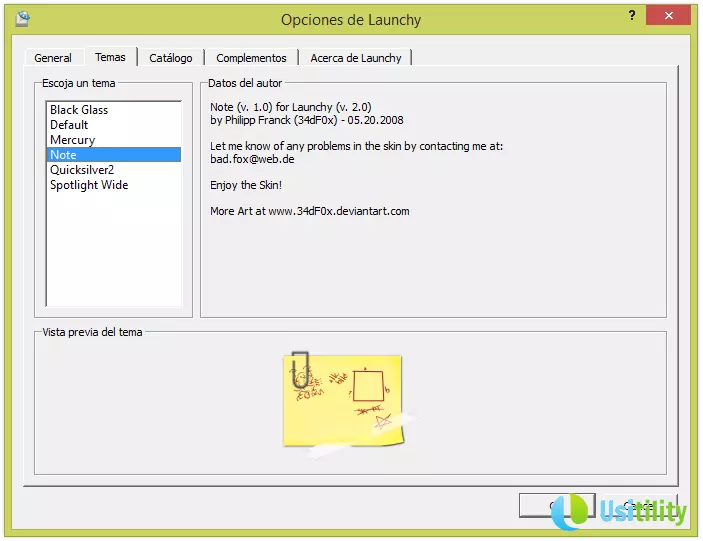
Task: Choose the Black Glass theme
Action: [79, 110]
